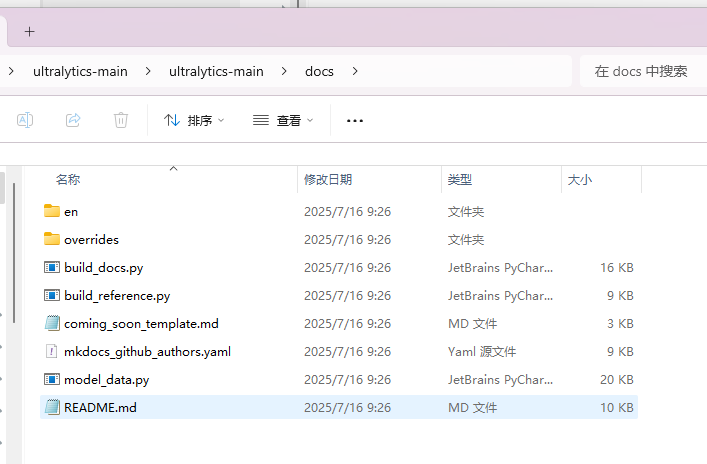Screen dimensions: 707x464
Task: Sort by type column header 类型
Action: pyautogui.click(x=459, y=179)
